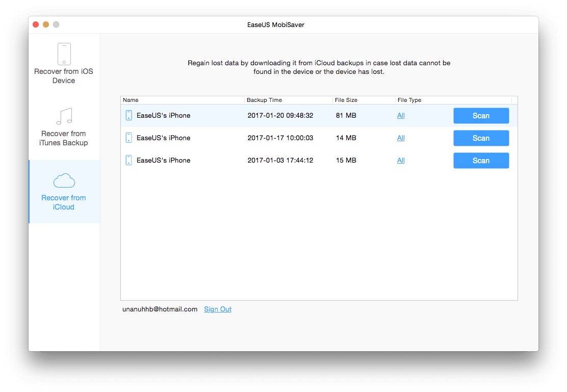Sign out of the iCloud account
This screenshot has width=567, height=392.
click(x=218, y=309)
